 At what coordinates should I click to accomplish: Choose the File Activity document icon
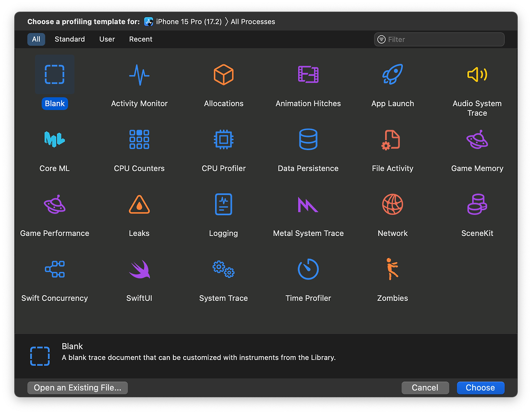(x=391, y=140)
